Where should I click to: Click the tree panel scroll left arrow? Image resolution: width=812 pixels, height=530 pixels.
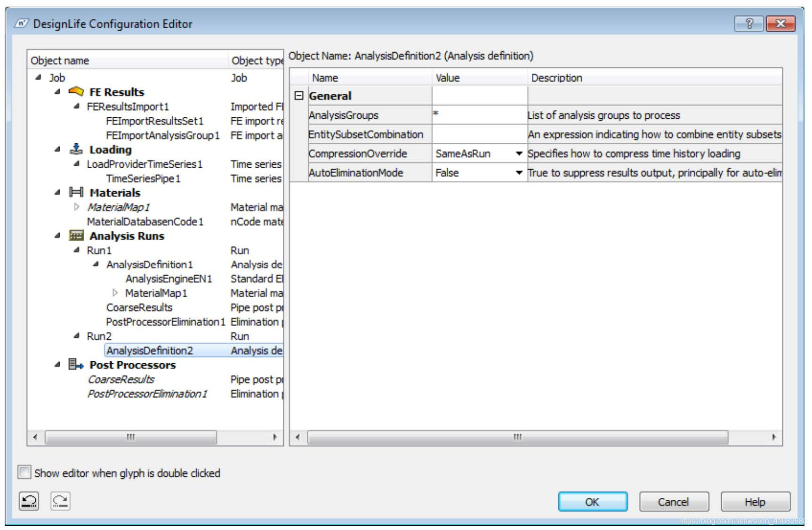[35, 437]
